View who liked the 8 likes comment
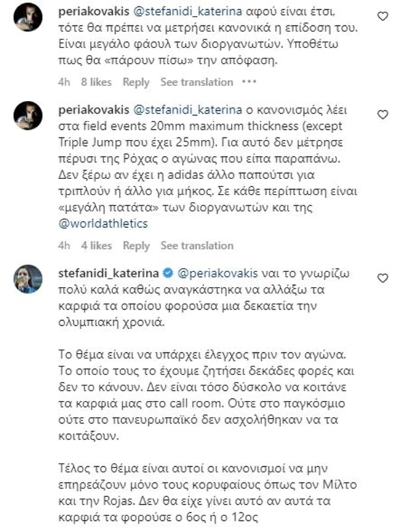Image resolution: width=400 pixels, height=532 pixels. [x=97, y=82]
